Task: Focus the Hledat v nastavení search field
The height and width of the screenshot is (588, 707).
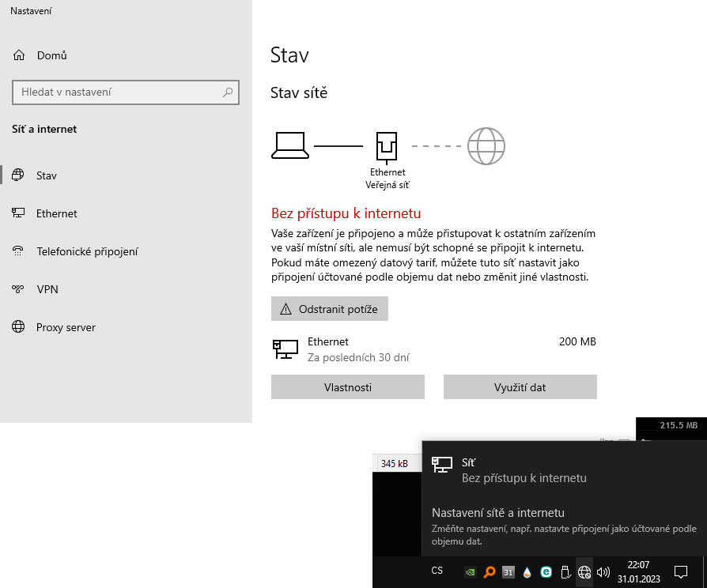Action: (x=119, y=92)
